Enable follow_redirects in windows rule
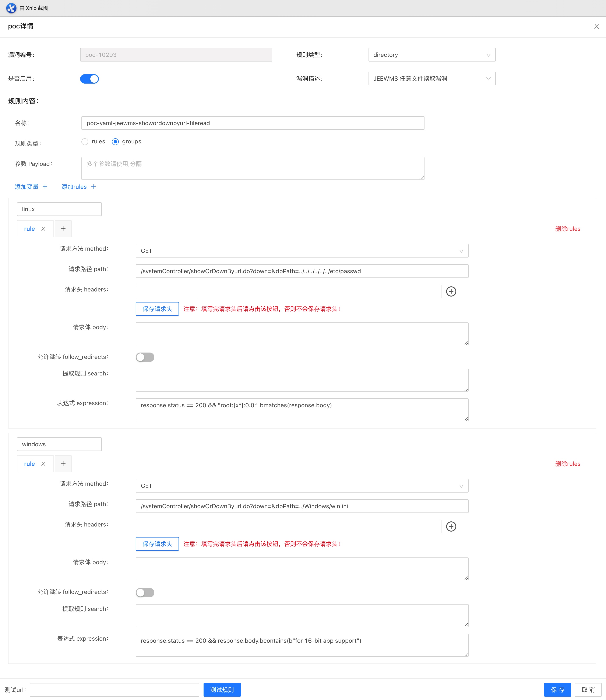This screenshot has width=606, height=700. coord(145,592)
